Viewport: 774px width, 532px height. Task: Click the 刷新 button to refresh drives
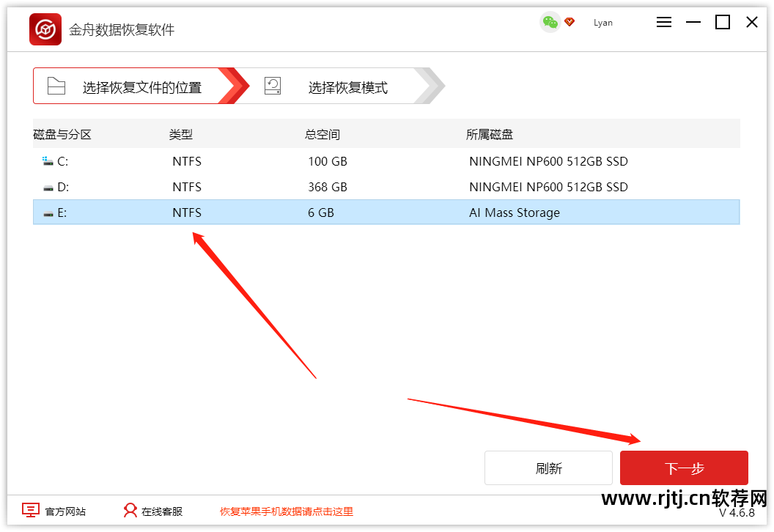(x=548, y=468)
